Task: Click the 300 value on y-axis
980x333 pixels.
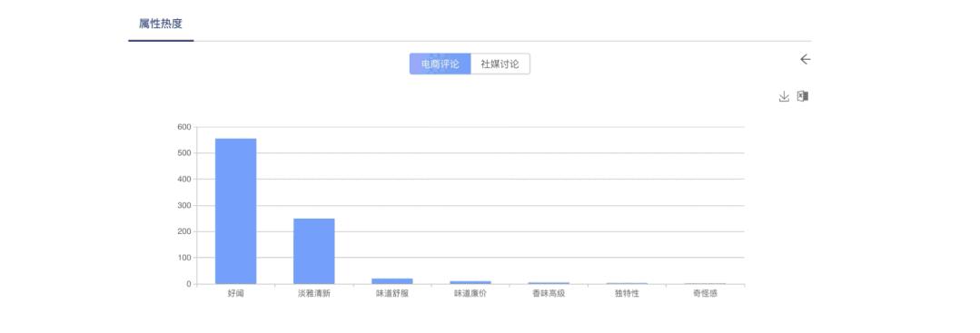Action: 183,206
